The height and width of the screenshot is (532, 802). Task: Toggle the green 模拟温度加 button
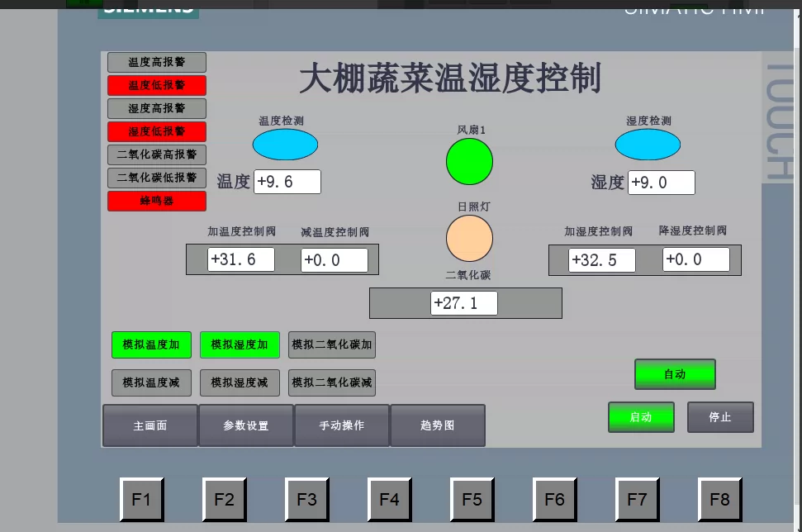(151, 344)
